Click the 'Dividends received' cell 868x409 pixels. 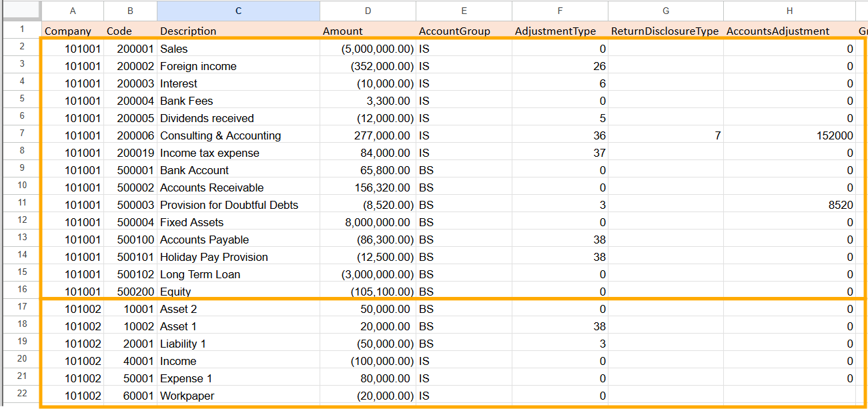(239, 118)
